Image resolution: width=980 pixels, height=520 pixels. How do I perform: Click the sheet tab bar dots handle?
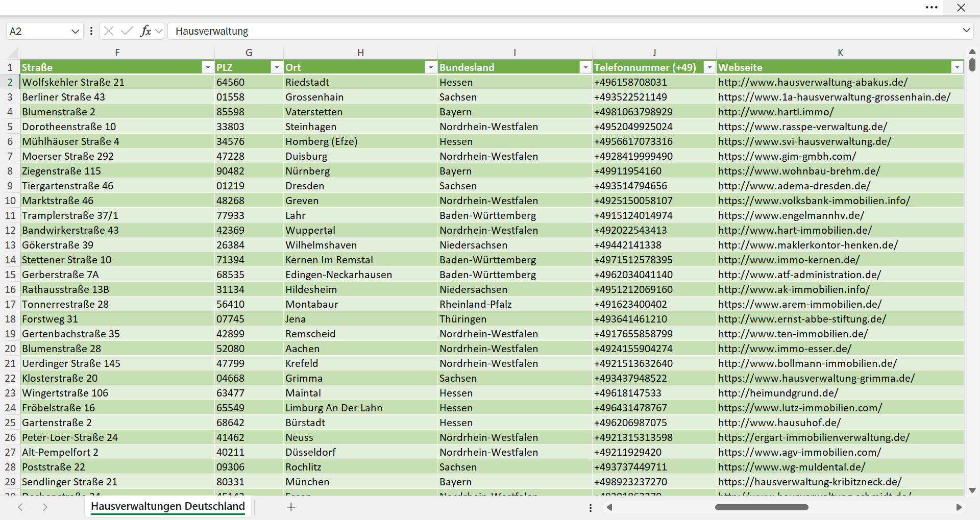tap(591, 508)
